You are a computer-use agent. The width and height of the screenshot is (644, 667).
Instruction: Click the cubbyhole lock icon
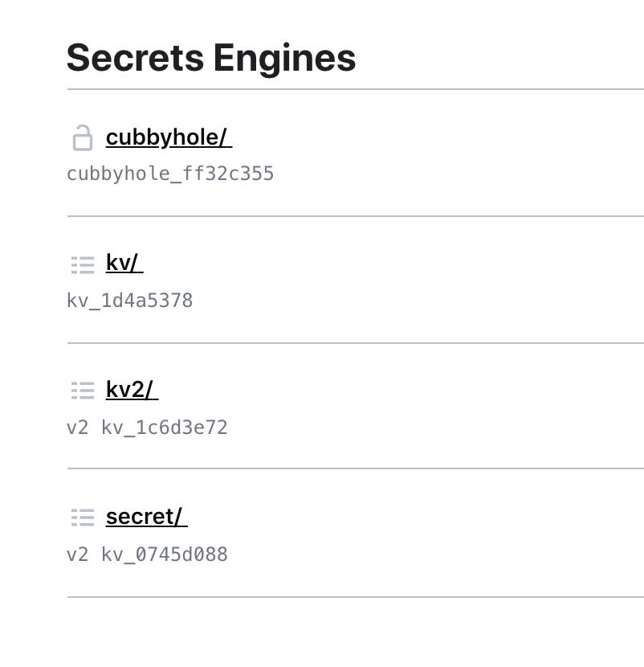[83, 138]
